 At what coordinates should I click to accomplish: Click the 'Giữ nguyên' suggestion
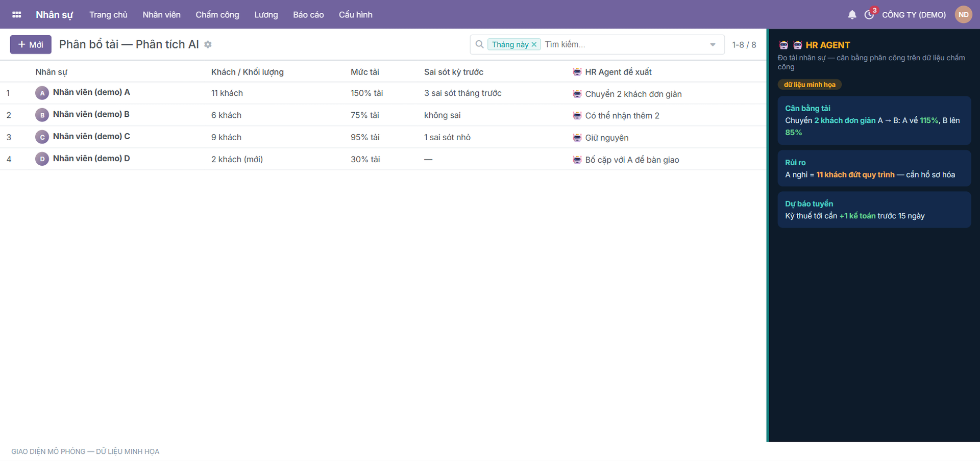(x=607, y=138)
